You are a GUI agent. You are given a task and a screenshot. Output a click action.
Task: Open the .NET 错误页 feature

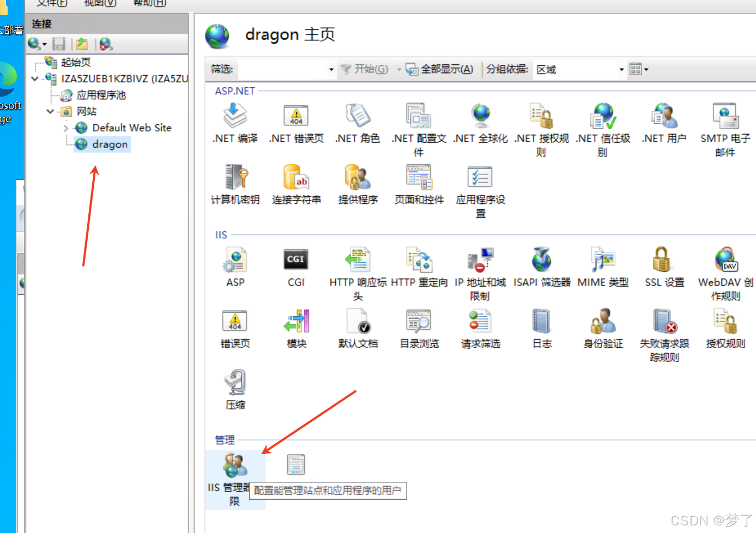[x=296, y=124]
